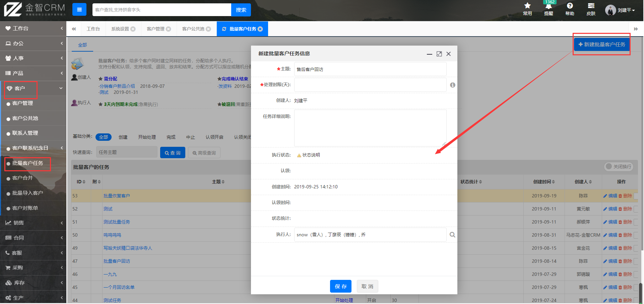Screen dimensions: 644x304
Task: Expand the 库存 sidebar menu
Action: [x=33, y=283]
